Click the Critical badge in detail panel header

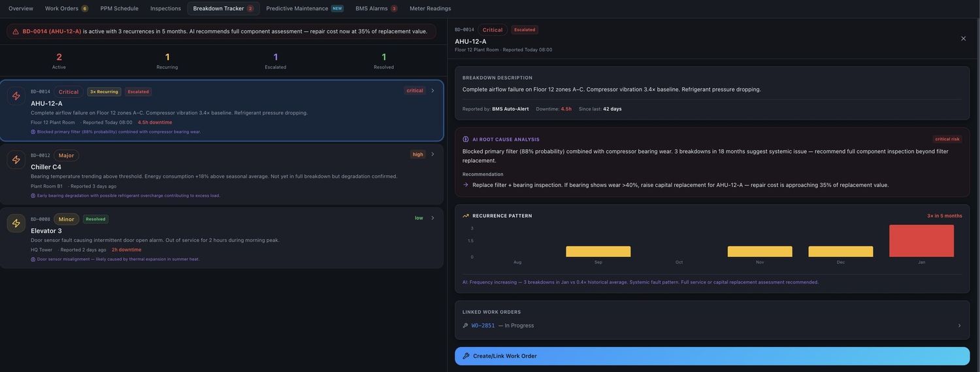[493, 30]
